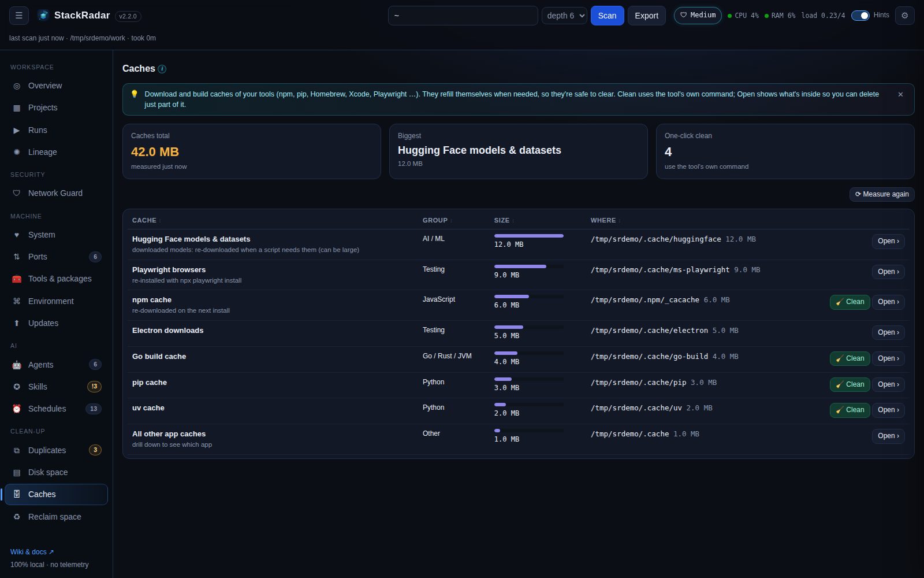924x578 pixels.
Task: Click the Schedules alarm clock icon
Action: [x=17, y=409]
